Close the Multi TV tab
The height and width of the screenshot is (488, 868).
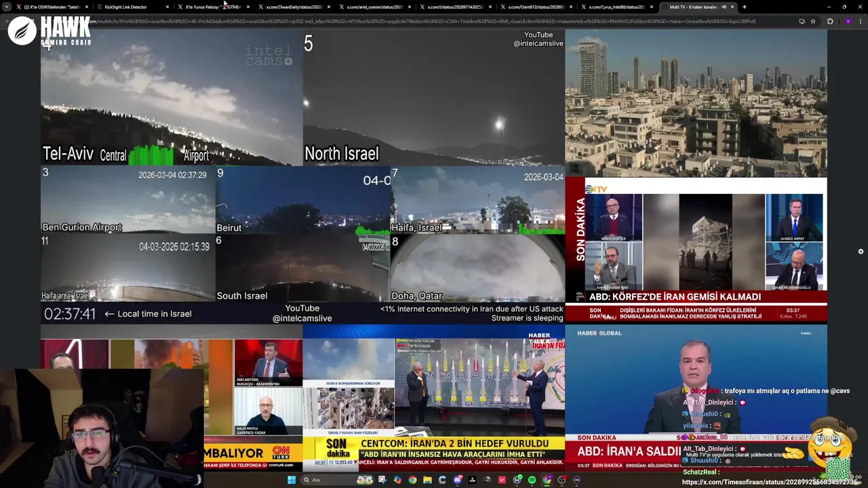[x=732, y=7]
